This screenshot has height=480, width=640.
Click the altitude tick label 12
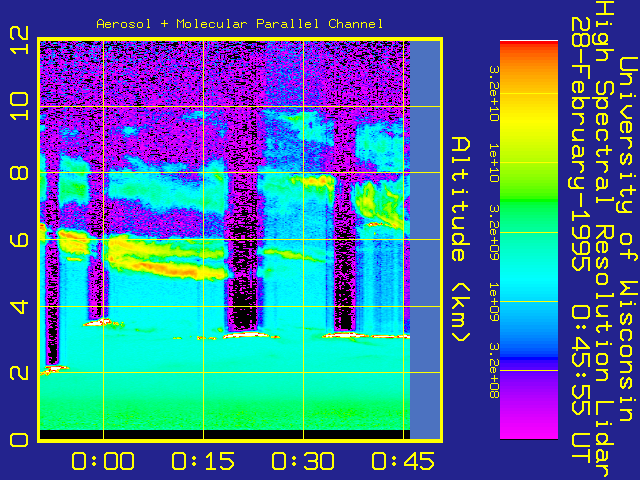tap(19, 40)
